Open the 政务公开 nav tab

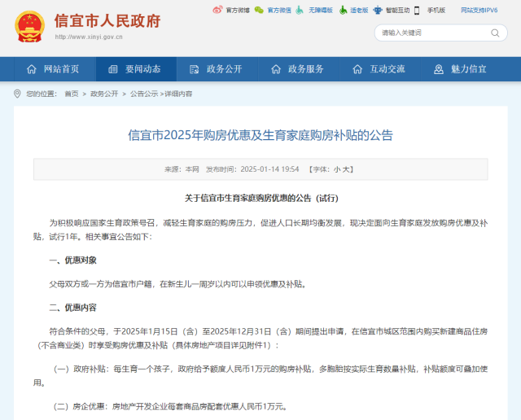click(217, 69)
